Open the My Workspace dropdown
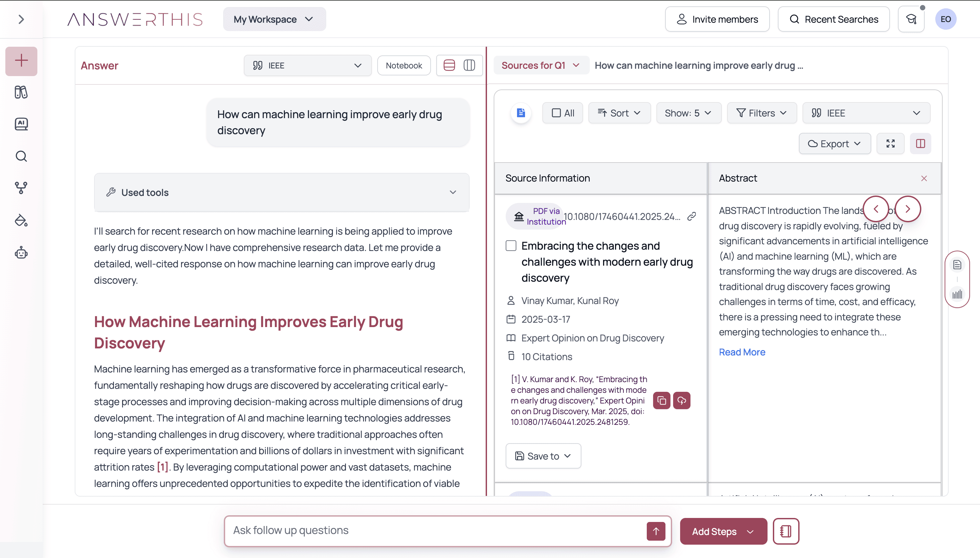 [274, 19]
